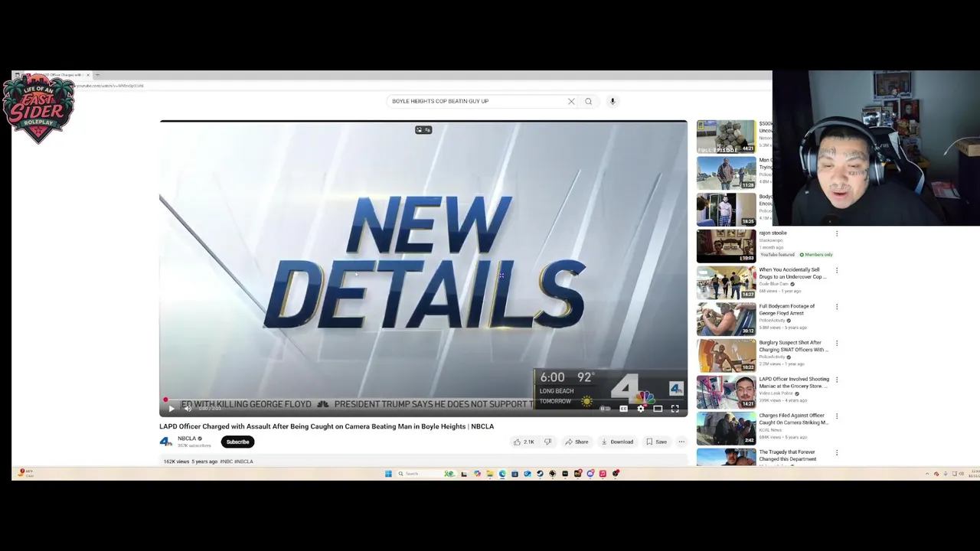Click the search magnifier icon button
Image resolution: width=980 pixels, height=551 pixels.
pyautogui.click(x=588, y=101)
